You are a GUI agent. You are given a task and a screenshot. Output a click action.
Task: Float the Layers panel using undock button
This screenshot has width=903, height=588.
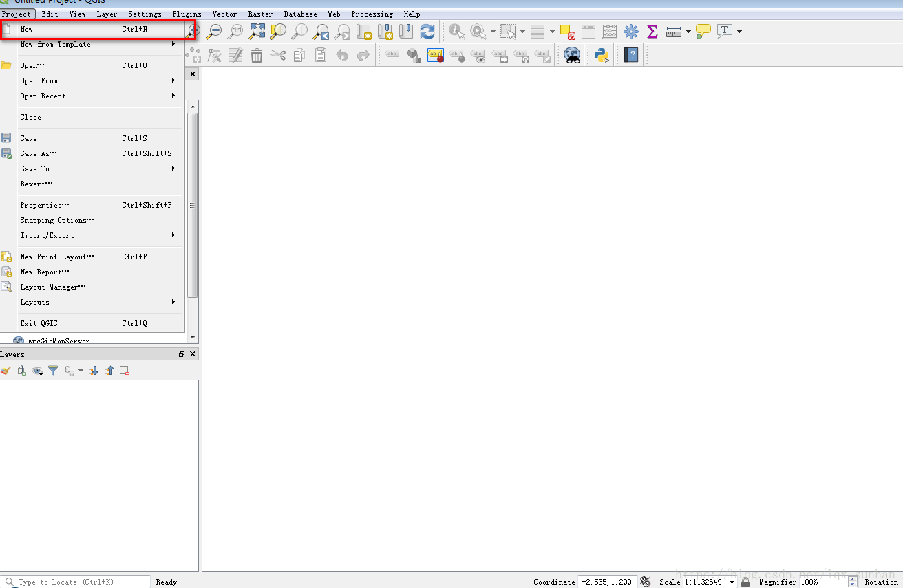pos(182,354)
